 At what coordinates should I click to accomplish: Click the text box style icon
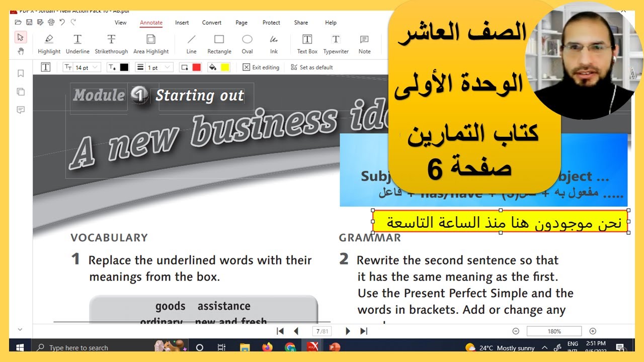pyautogui.click(x=46, y=67)
